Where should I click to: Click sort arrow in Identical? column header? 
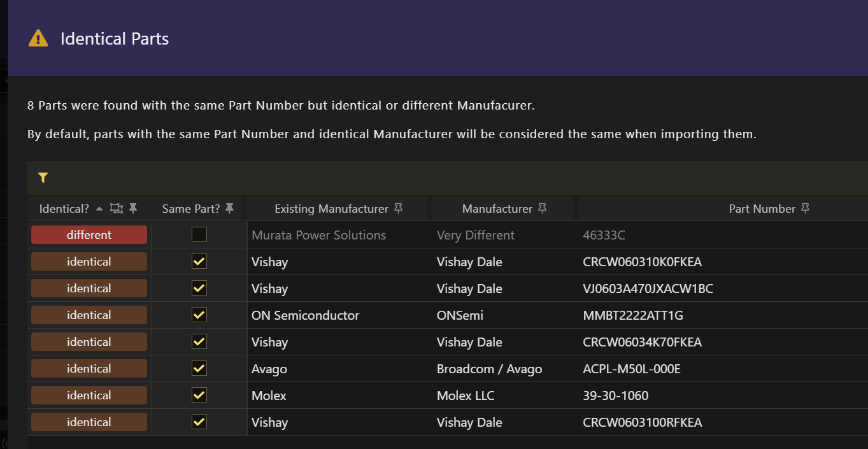pyautogui.click(x=99, y=209)
